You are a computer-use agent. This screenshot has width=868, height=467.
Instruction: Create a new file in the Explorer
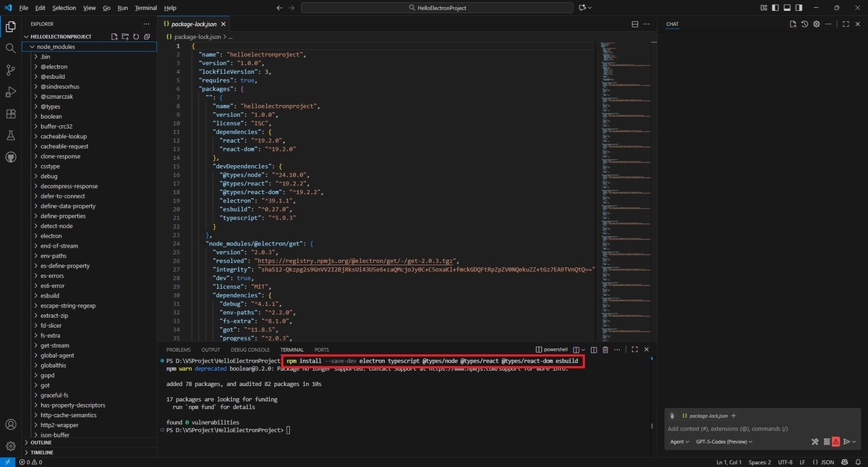click(x=114, y=36)
